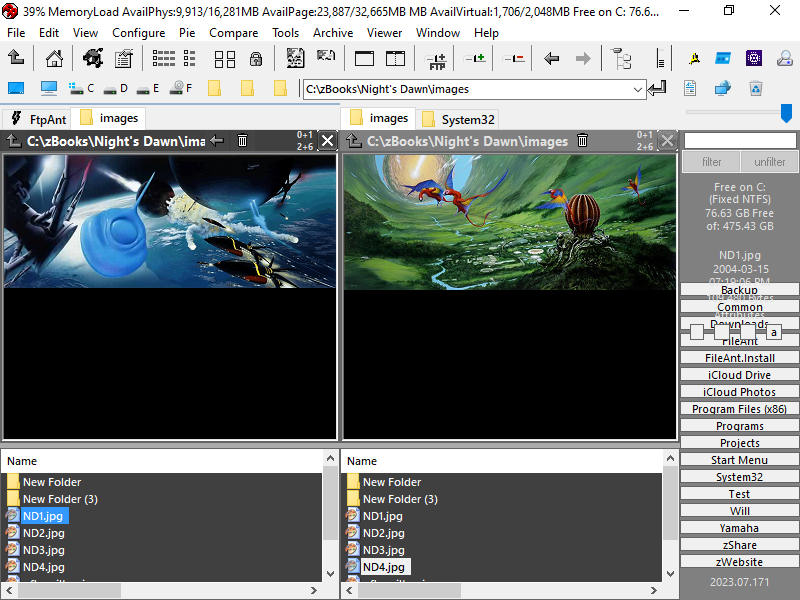Open the File menu
This screenshot has height=600, width=800.
click(16, 33)
